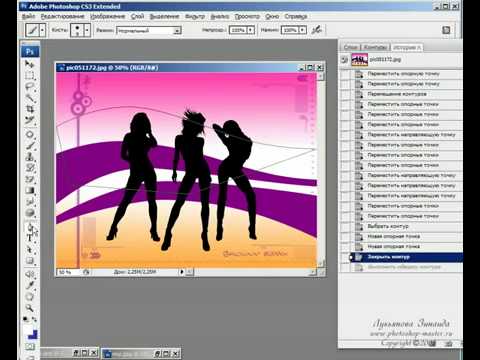
Task: Select the Crop tool
Action: pos(30,109)
